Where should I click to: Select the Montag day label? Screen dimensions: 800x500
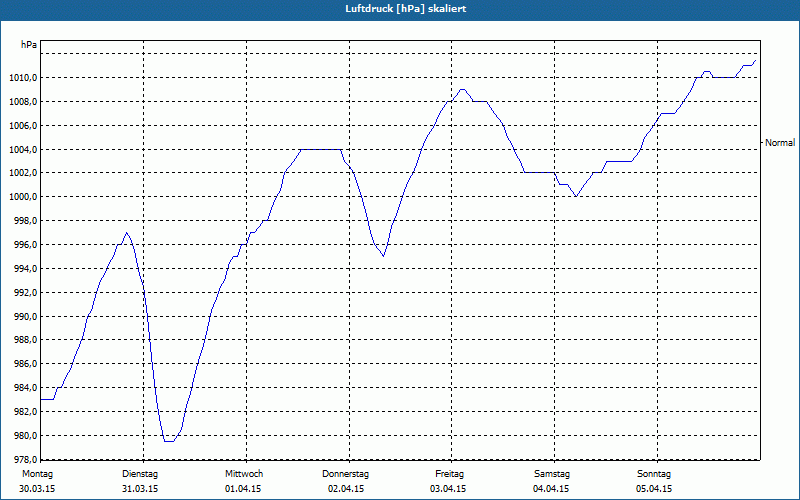point(37,474)
